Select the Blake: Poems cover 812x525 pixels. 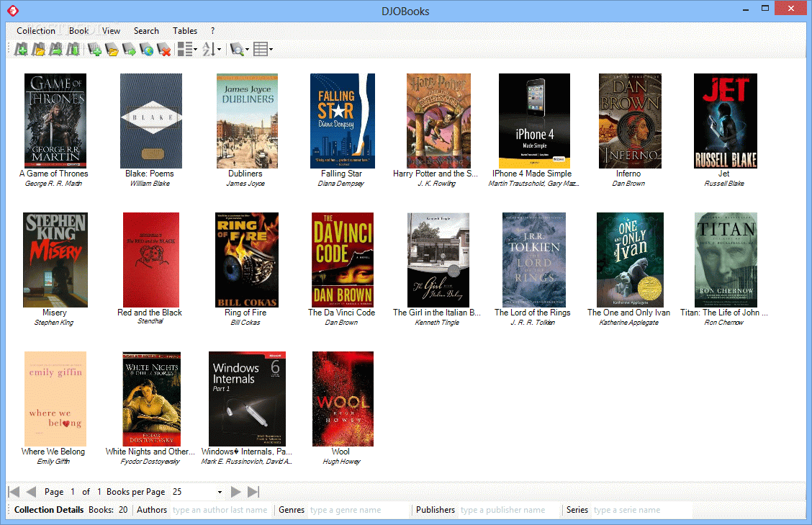(151, 121)
